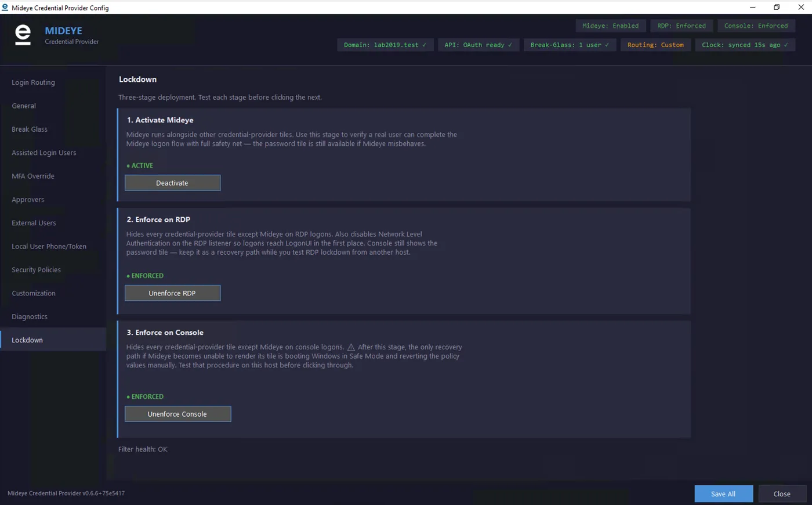Click the Lockdown page title
Screen dimensions: 812x505
click(x=137, y=80)
